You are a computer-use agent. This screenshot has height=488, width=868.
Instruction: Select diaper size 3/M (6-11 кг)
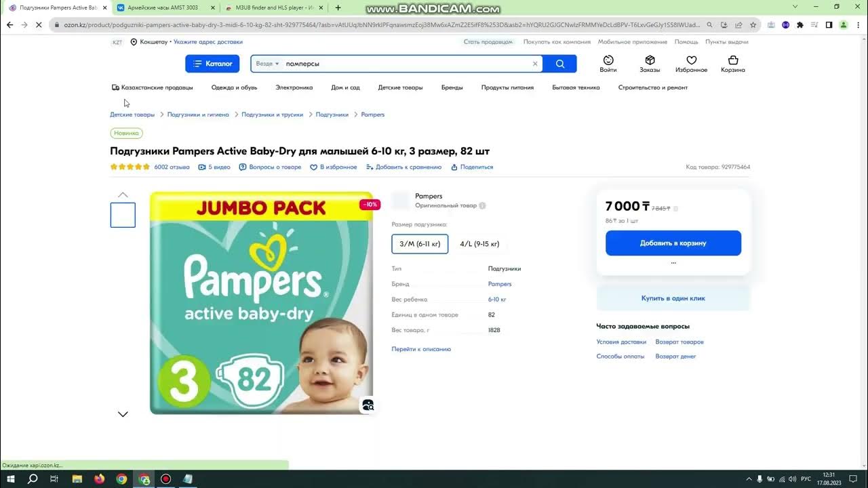coord(420,244)
